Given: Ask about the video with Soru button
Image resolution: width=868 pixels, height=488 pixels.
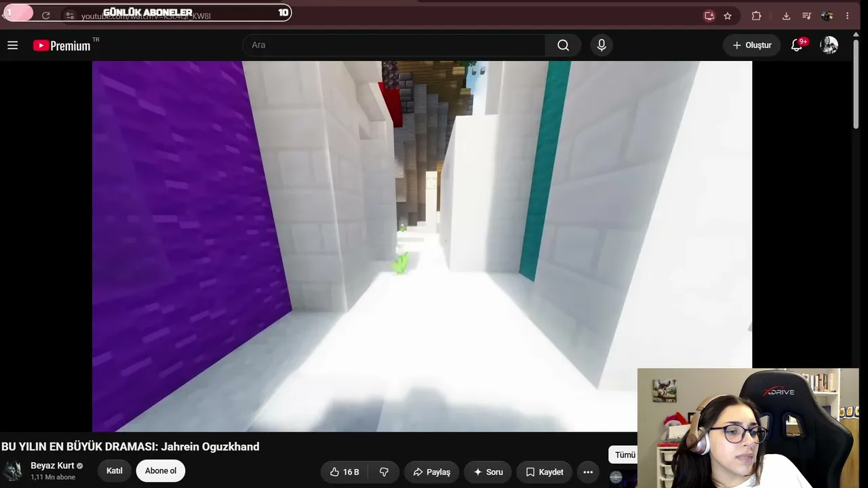Looking at the screenshot, I should click(x=488, y=472).
